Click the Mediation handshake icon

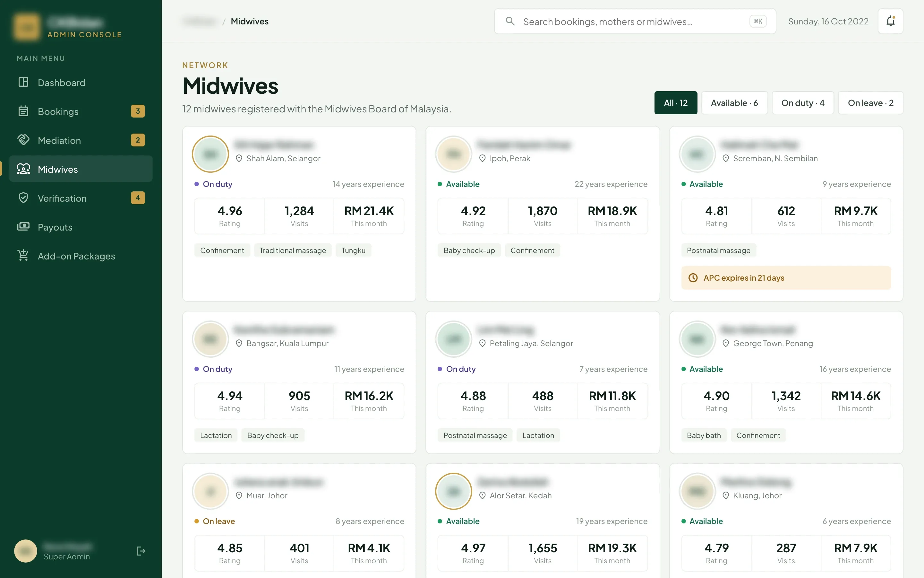(x=23, y=140)
